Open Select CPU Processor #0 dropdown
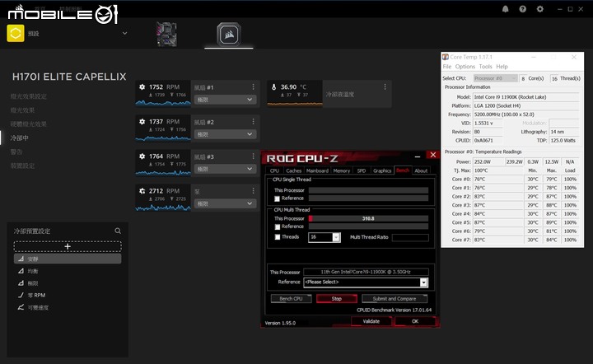This screenshot has width=593, height=364. pyautogui.click(x=496, y=78)
